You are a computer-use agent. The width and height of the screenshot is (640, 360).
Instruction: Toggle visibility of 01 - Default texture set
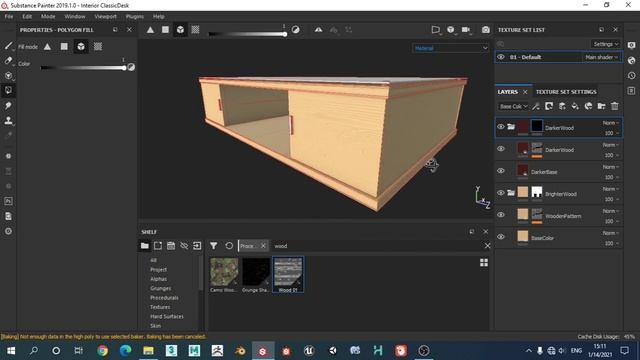coord(501,57)
